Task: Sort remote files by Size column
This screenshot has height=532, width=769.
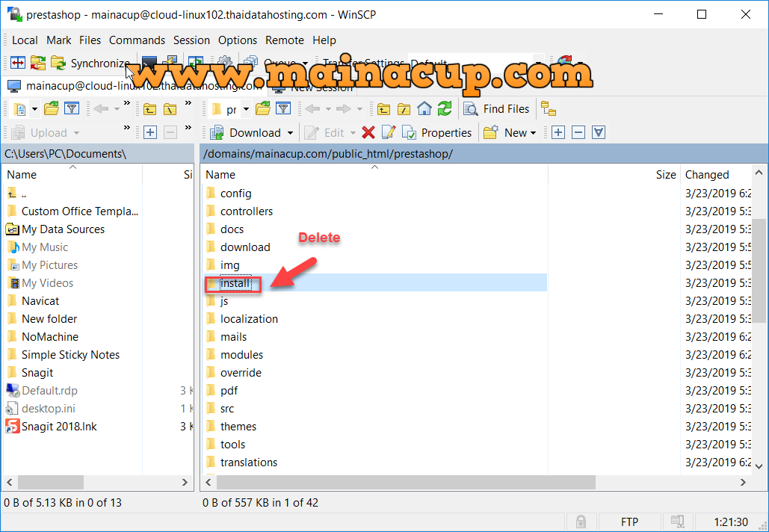Action: (x=614, y=175)
